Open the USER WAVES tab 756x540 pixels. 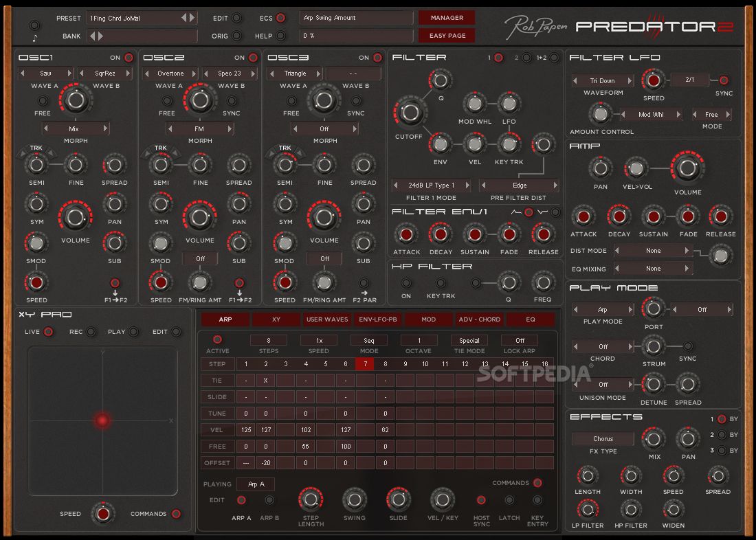tap(327, 319)
